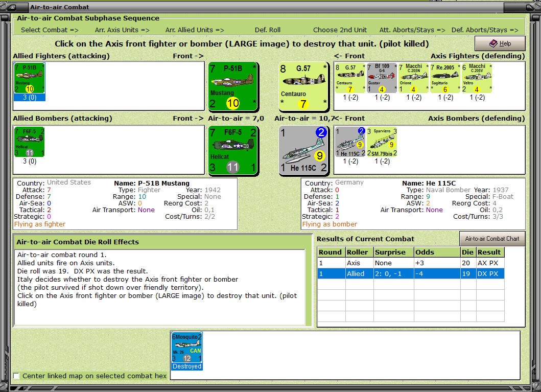This screenshot has width=541, height=392.
Task: Click the Die column header
Action: tap(468, 252)
